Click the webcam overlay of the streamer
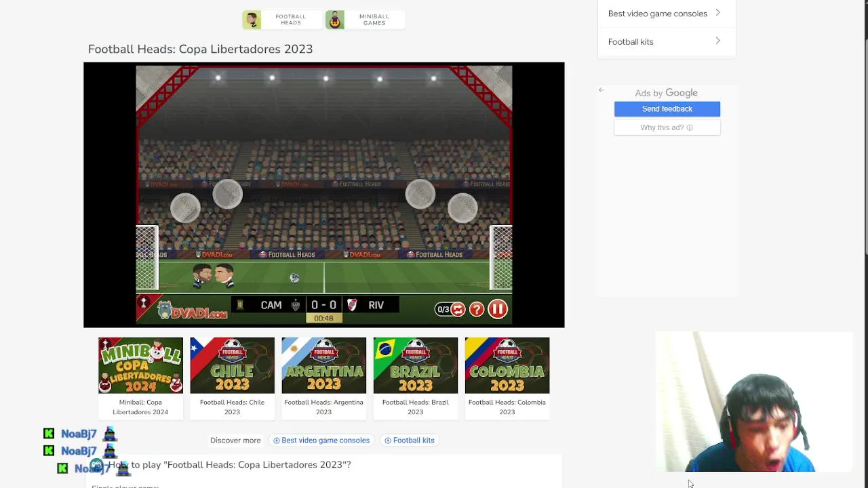The height and width of the screenshot is (488, 868). coord(753,401)
